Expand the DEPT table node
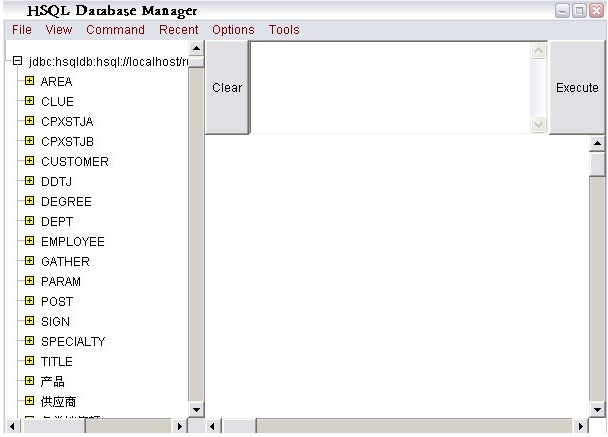 pos(29,221)
